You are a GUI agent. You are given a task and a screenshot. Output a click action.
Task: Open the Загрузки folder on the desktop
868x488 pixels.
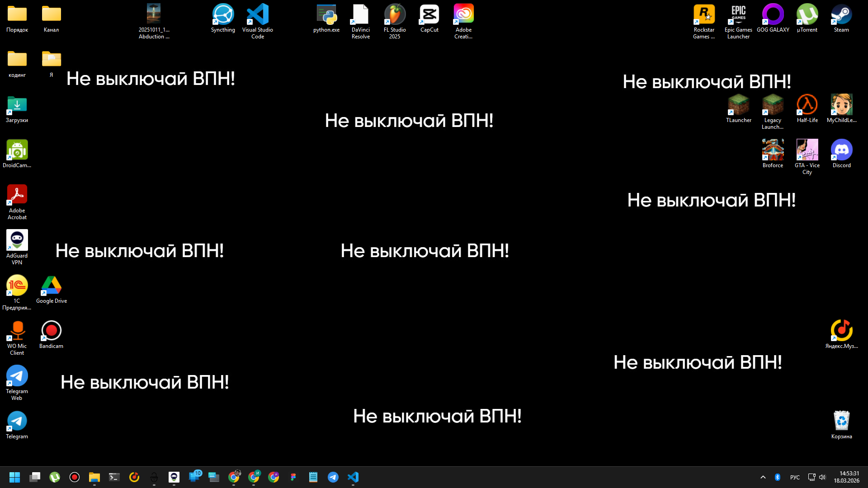pyautogui.click(x=17, y=105)
